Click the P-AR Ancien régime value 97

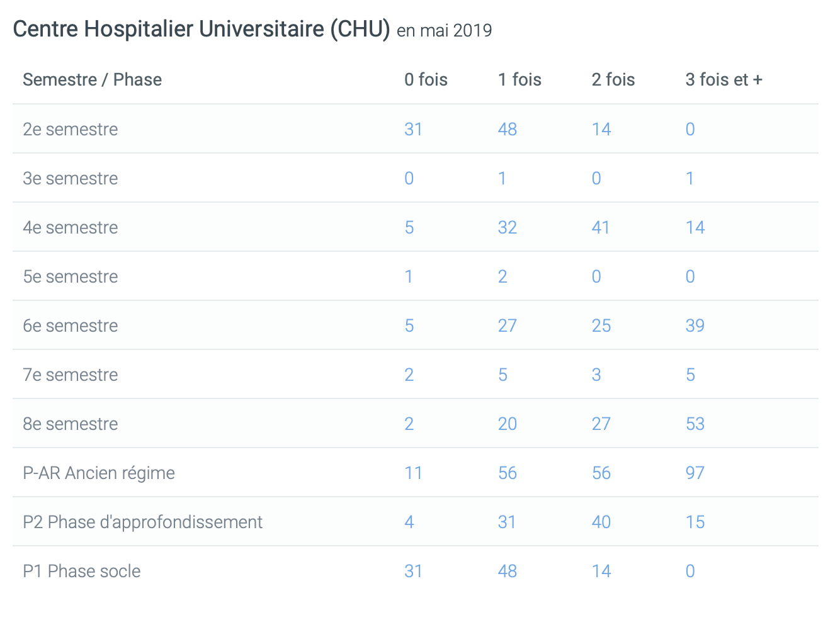(x=695, y=473)
